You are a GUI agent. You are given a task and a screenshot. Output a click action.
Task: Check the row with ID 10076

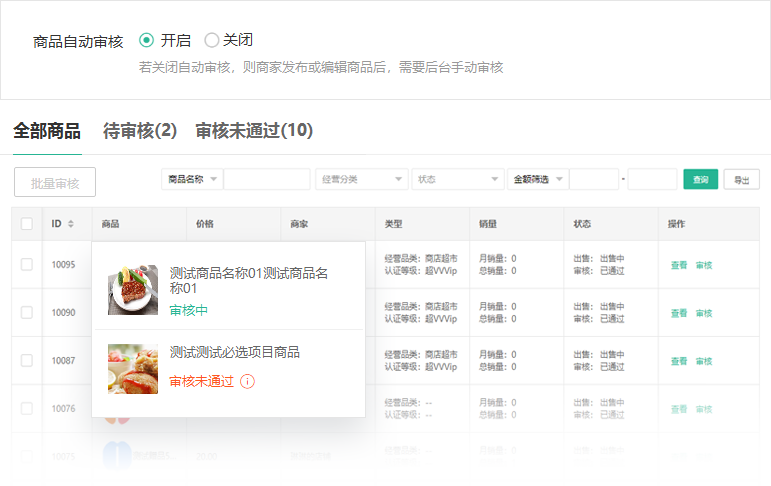tap(27, 408)
